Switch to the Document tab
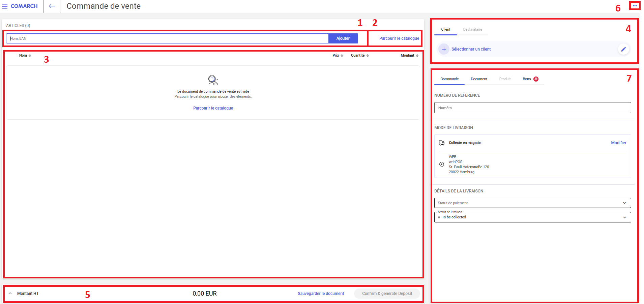 479,79
